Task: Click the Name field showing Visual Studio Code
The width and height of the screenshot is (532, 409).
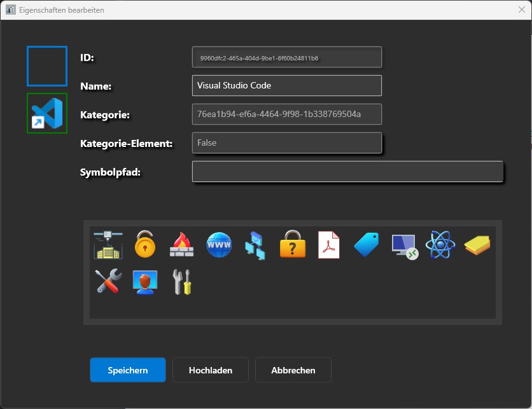Action: tap(286, 85)
